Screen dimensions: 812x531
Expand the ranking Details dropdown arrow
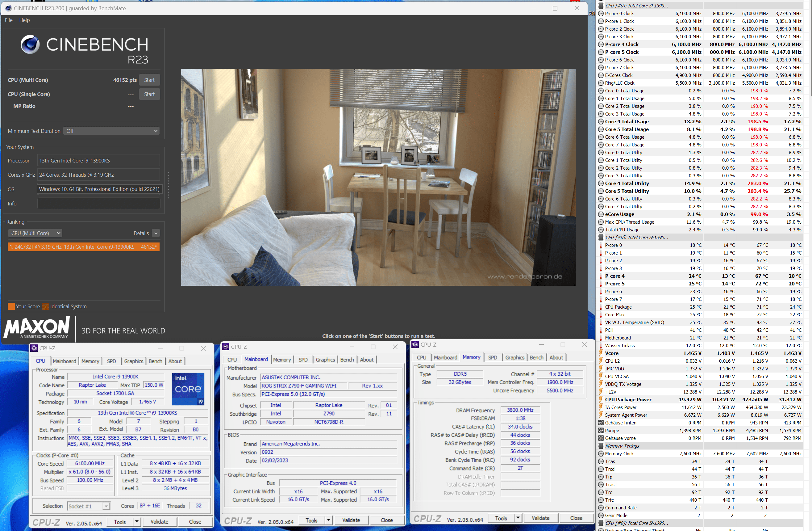pos(156,233)
